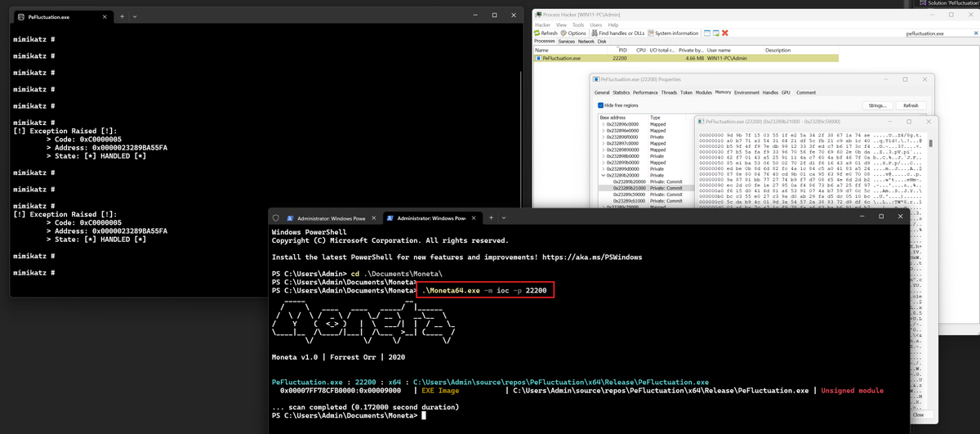Open a new PowerShell terminal tab

click(491, 218)
